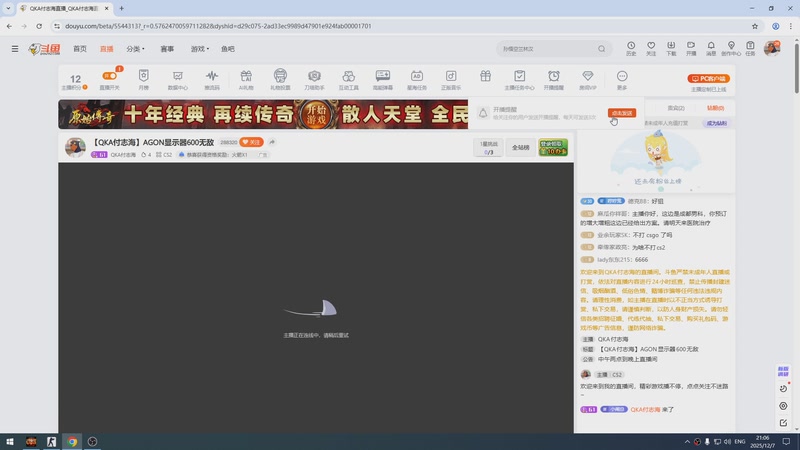This screenshot has width=800, height=450.
Task: Click the Douyu logo
Action: (44, 49)
